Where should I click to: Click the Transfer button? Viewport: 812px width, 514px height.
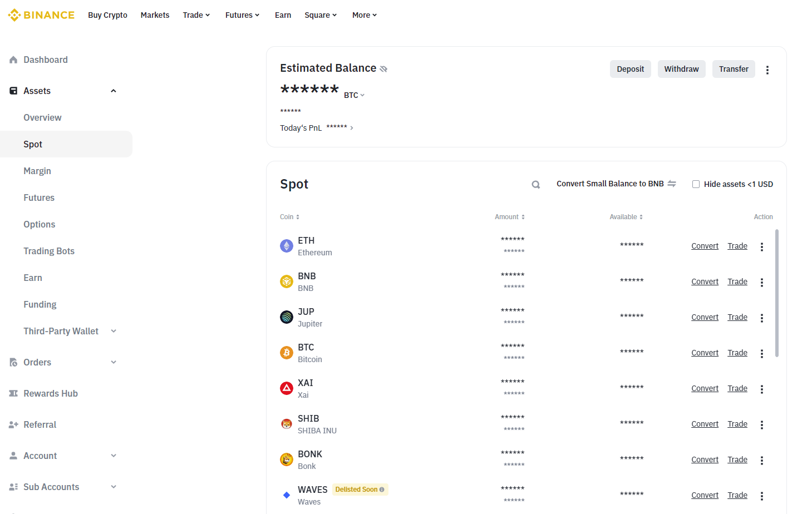734,69
